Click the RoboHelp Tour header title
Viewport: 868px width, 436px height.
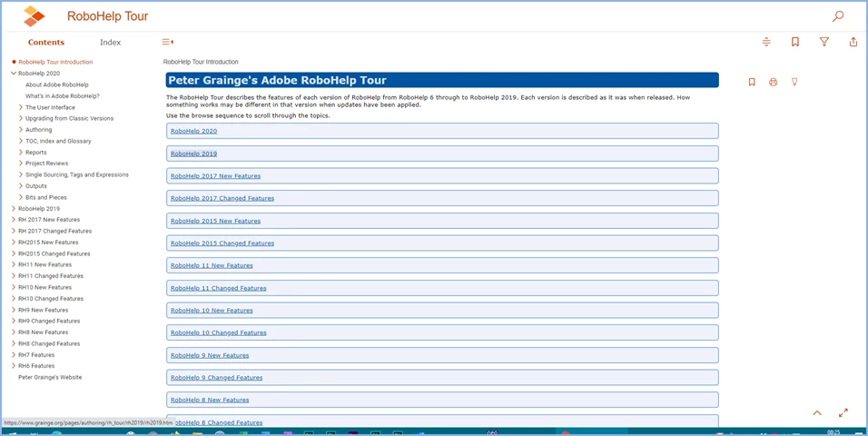(107, 16)
